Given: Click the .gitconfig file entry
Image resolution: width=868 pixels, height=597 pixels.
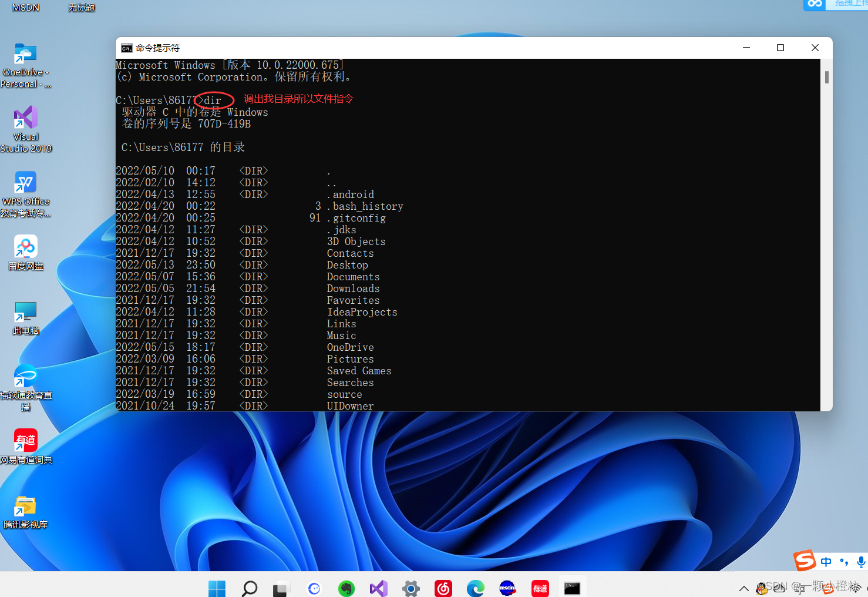Looking at the screenshot, I should [x=356, y=218].
